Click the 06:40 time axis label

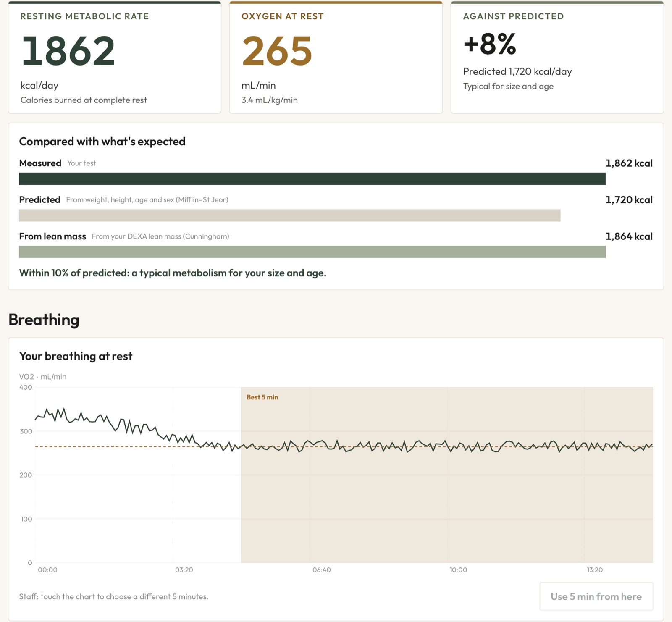coord(321,570)
